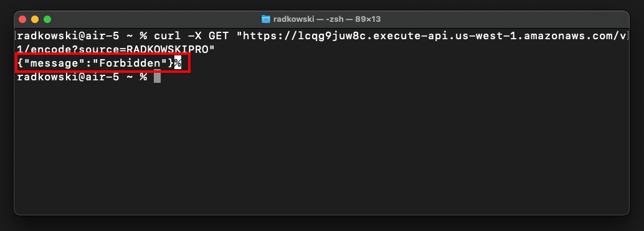The height and width of the screenshot is (231, 644).
Task: Close the terminal window with red button
Action: point(22,19)
